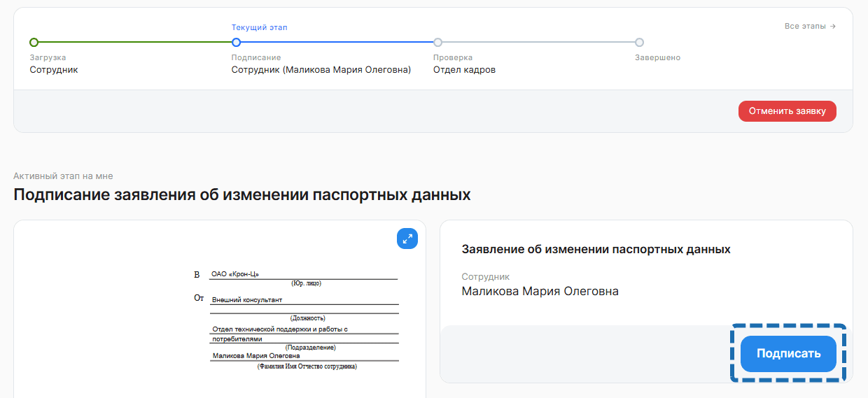Screen dimensions: 868x398
Task: Click Внешний консультант in the document
Action: pyautogui.click(x=247, y=299)
